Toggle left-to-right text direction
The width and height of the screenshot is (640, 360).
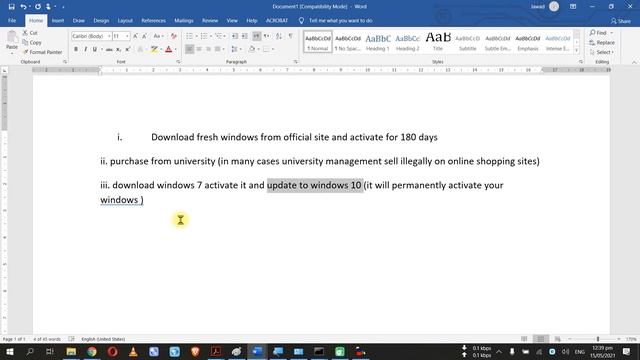[256, 36]
